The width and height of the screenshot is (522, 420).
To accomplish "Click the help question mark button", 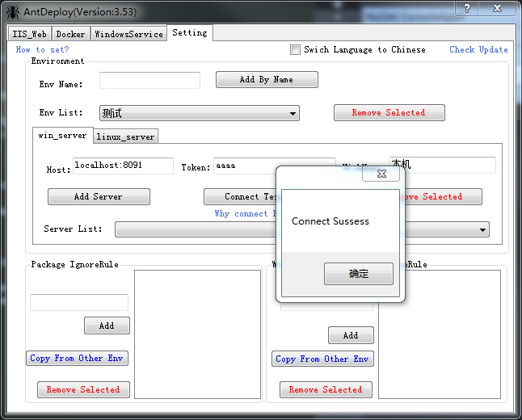I will pyautogui.click(x=467, y=8).
